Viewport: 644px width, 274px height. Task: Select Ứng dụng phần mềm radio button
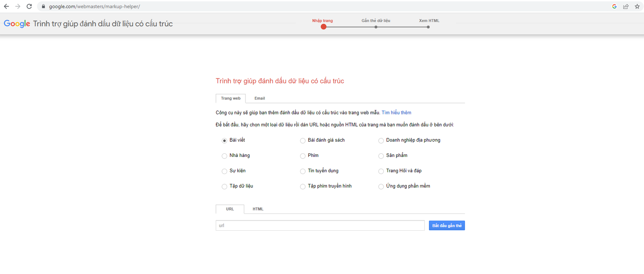381,187
